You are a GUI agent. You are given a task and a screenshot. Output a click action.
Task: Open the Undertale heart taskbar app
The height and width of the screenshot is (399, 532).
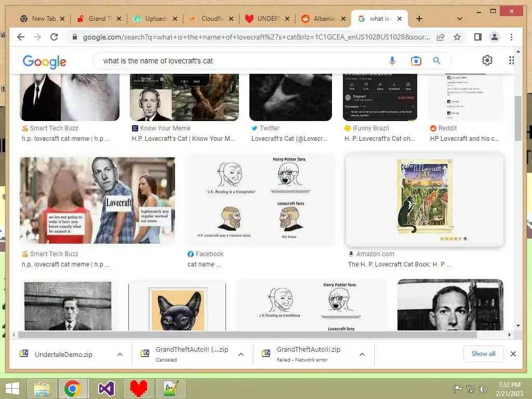point(138,389)
